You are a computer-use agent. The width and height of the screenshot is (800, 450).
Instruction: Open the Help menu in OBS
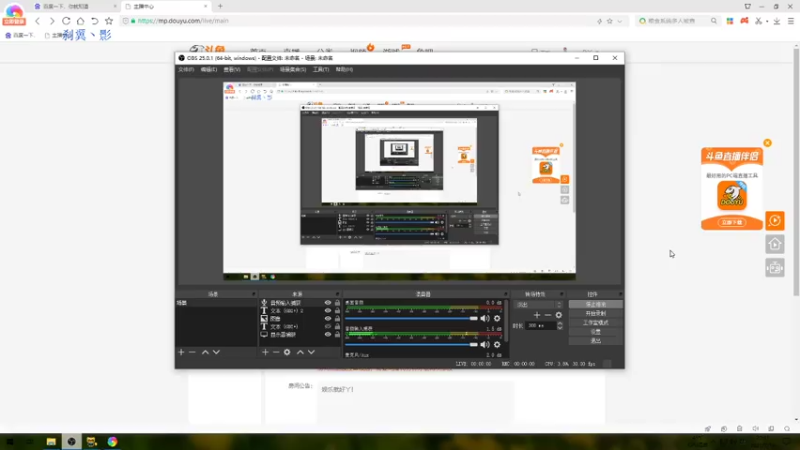click(344, 69)
